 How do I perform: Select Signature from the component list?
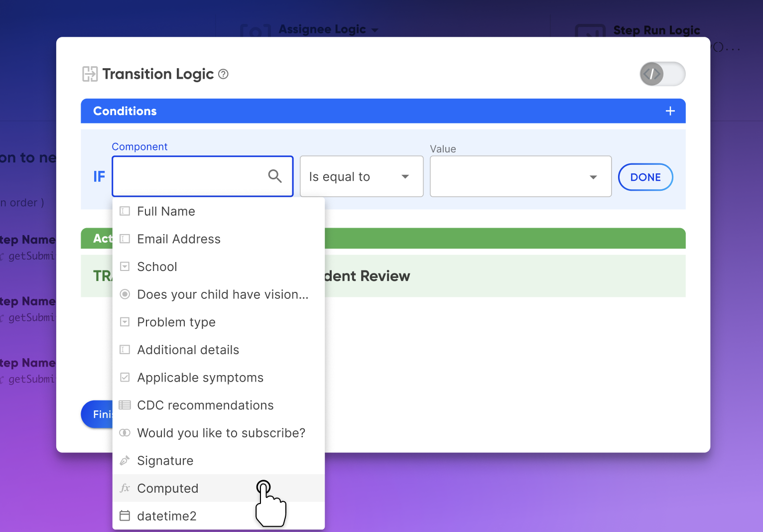tap(219, 461)
